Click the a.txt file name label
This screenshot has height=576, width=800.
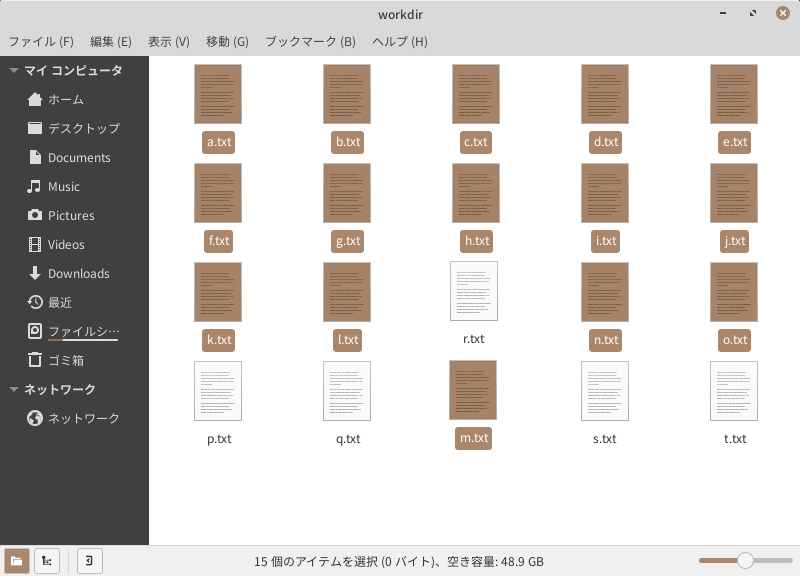click(219, 142)
